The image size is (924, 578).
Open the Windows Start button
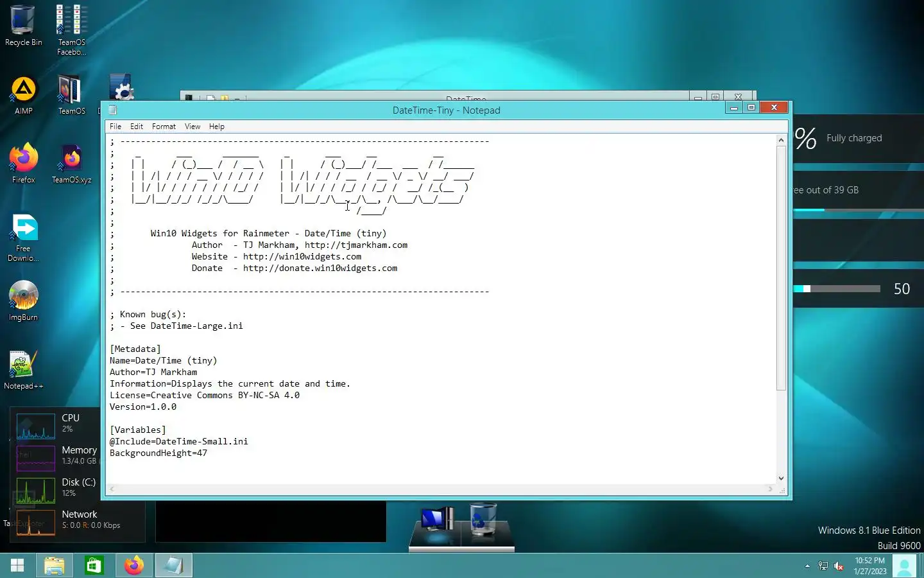(x=17, y=565)
